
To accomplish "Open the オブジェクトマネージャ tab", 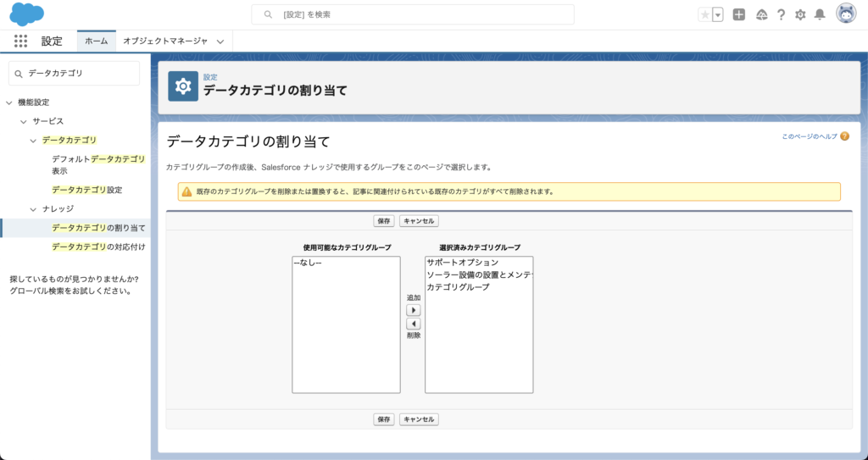I will 165,41.
